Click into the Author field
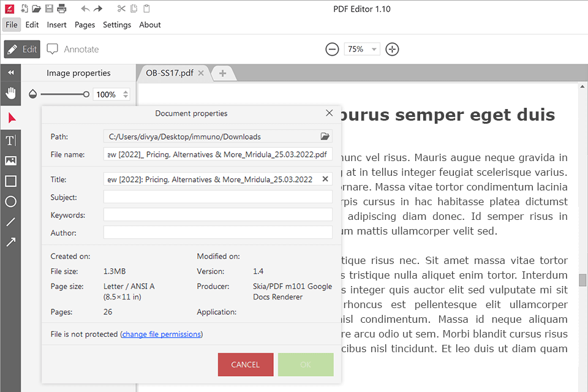588x392 pixels. point(218,233)
